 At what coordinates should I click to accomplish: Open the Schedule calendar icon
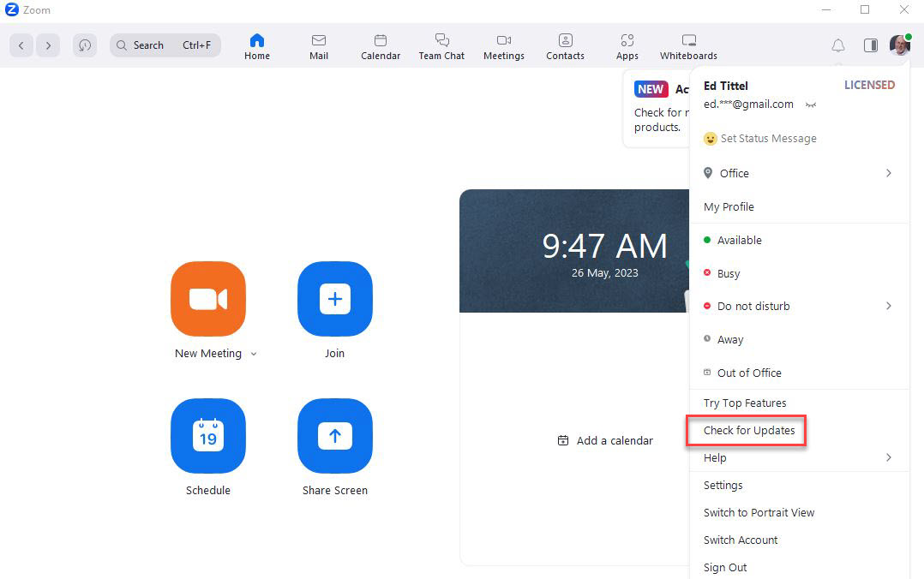[208, 436]
